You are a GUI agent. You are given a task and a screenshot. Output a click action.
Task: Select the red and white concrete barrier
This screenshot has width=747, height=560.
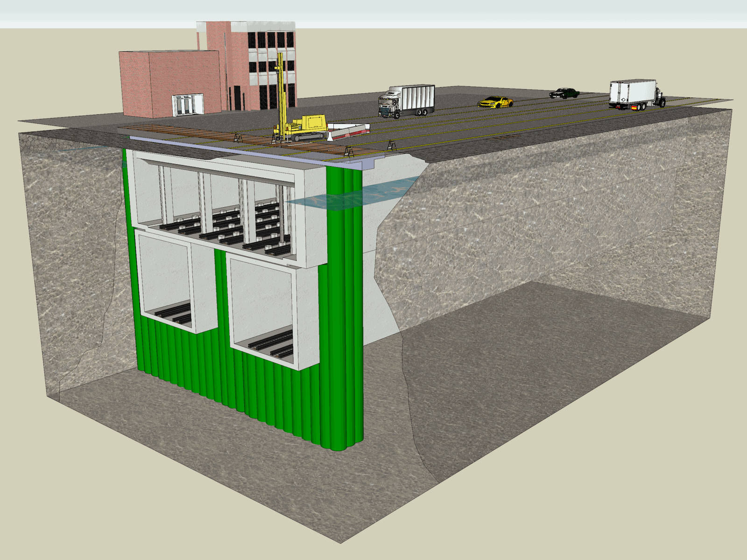pos(349,132)
